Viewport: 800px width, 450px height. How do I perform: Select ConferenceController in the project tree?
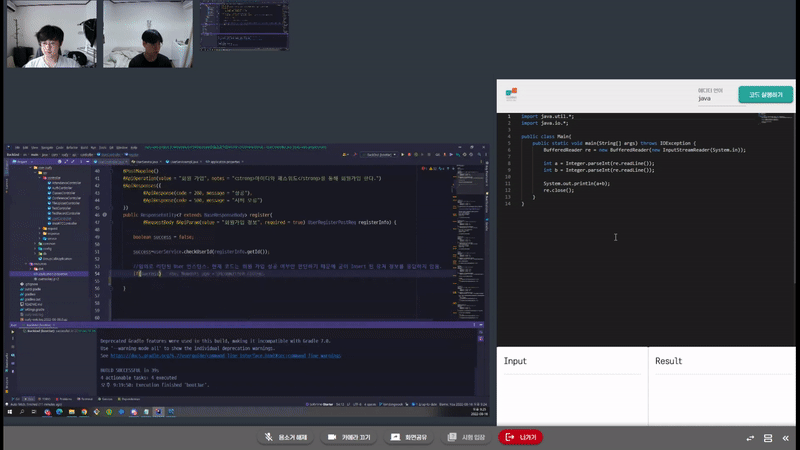point(66,198)
